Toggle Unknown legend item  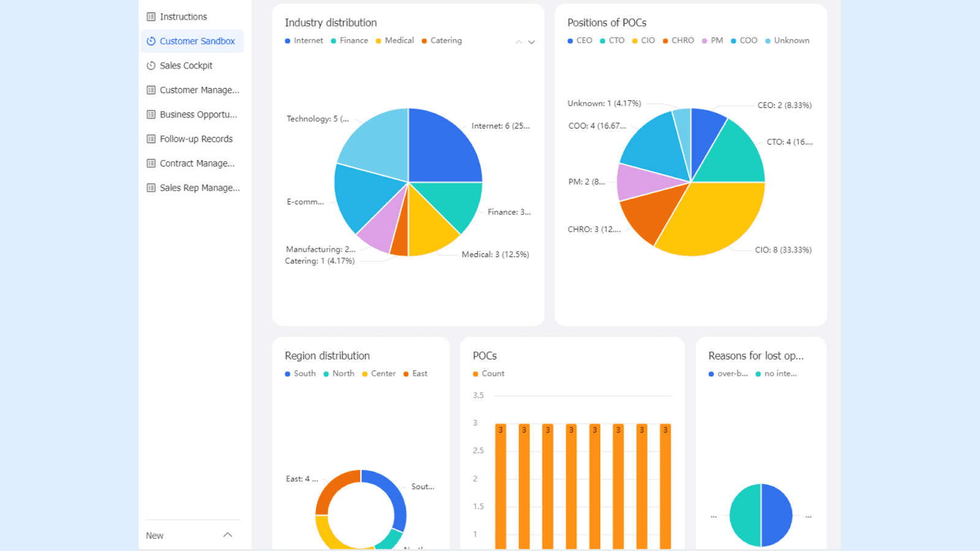pyautogui.click(x=787, y=40)
